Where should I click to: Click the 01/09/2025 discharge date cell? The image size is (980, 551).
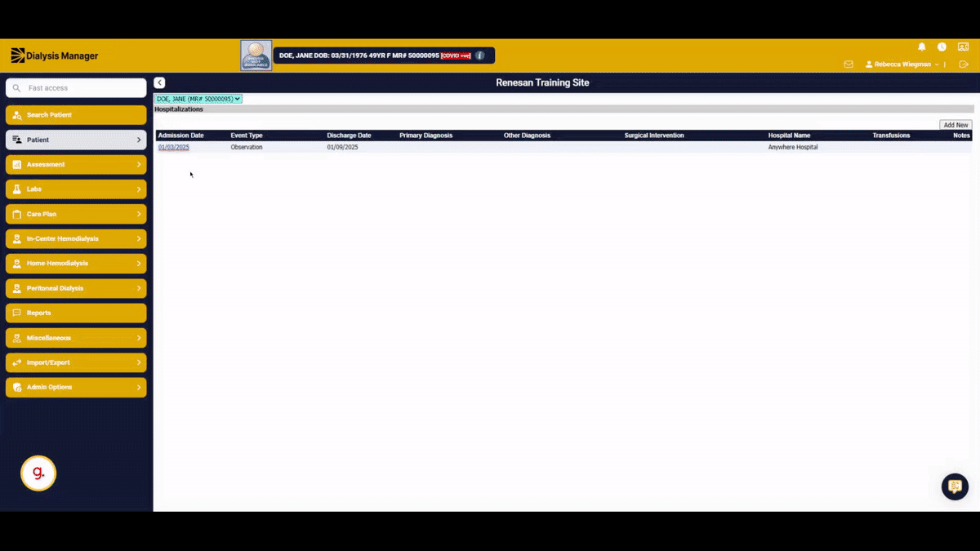(342, 147)
